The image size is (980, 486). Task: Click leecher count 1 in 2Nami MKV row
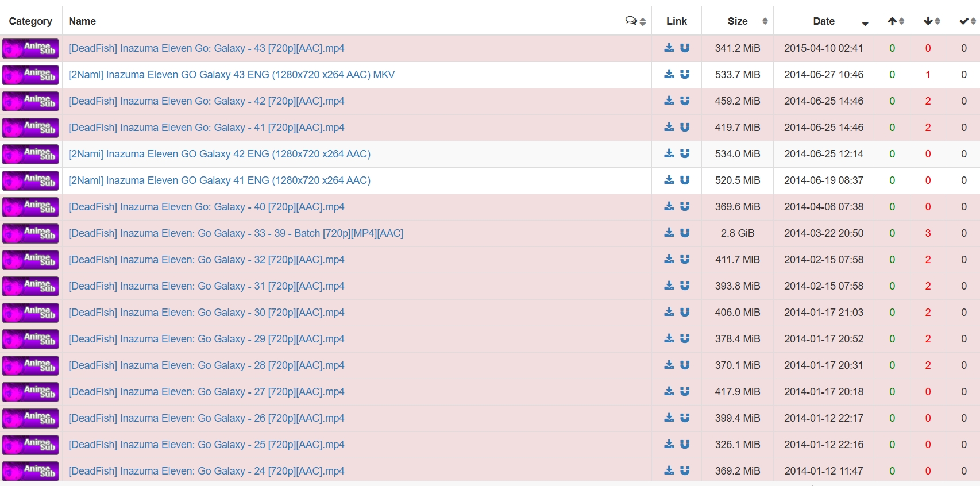pos(928,75)
